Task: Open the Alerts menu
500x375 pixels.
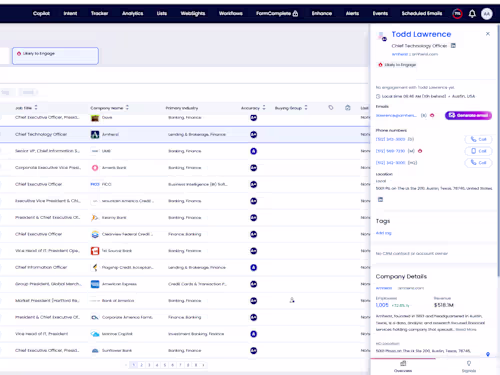Action: coord(352,13)
